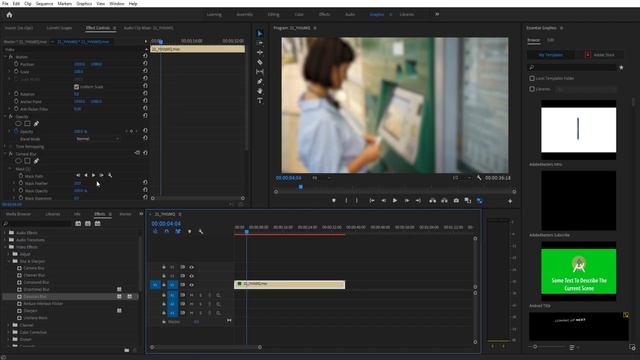Click the Mask Path track-forward play arrow
The height and width of the screenshot is (360, 640).
click(93, 175)
